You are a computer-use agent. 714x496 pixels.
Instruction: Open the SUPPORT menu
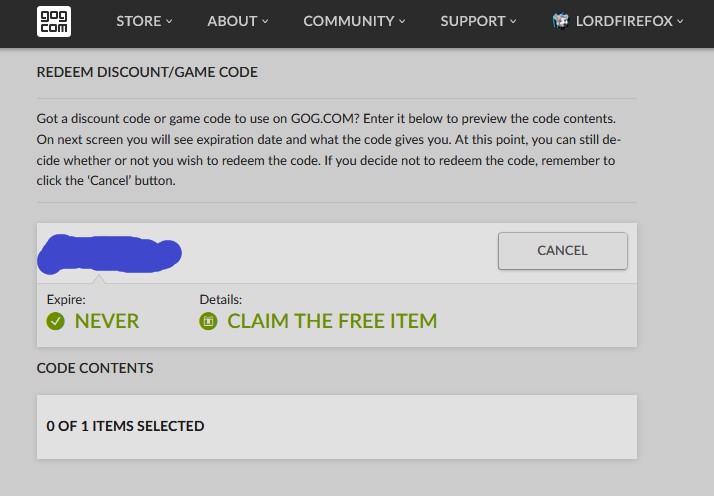point(478,21)
